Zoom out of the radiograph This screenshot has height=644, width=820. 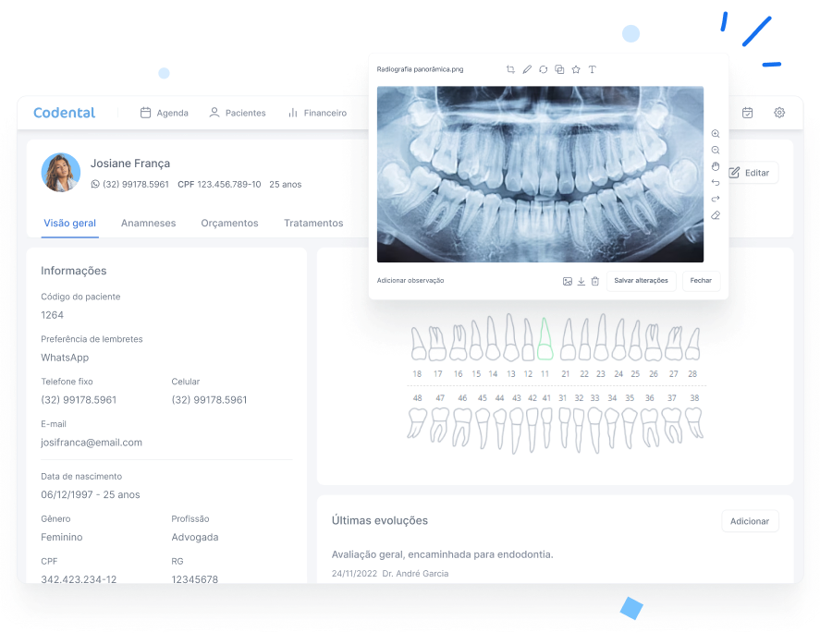pos(716,150)
